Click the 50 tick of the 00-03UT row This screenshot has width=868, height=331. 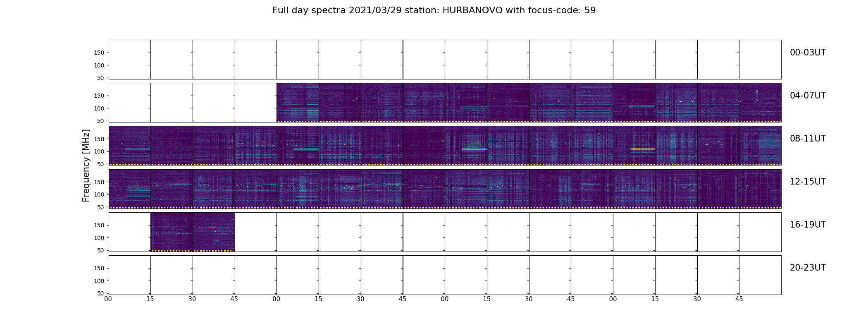(x=101, y=78)
